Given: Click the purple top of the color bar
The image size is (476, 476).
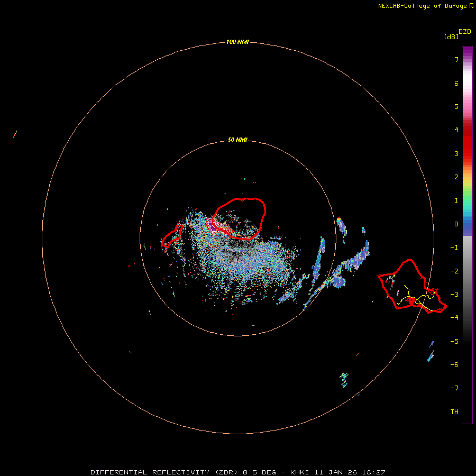Looking at the screenshot, I should 467,52.
